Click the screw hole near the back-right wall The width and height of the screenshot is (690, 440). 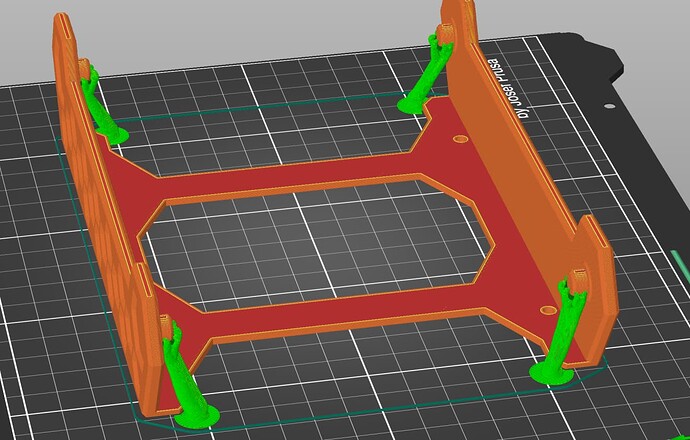(x=461, y=139)
